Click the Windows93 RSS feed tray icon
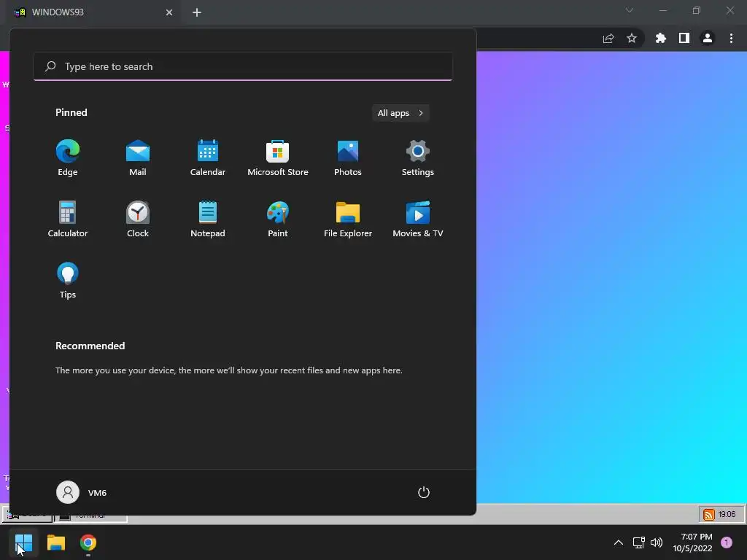Image resolution: width=747 pixels, height=560 pixels. pyautogui.click(x=709, y=514)
